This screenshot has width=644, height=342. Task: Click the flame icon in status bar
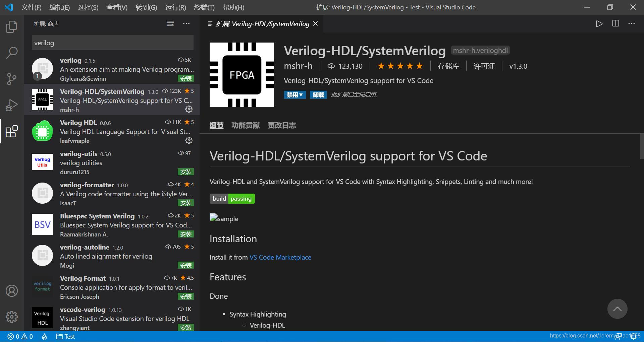pos(44,337)
